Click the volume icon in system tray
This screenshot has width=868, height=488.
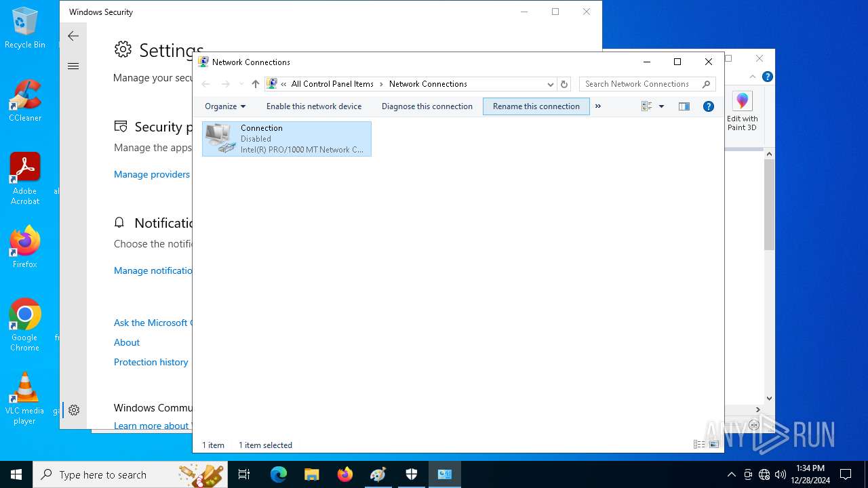[781, 474]
